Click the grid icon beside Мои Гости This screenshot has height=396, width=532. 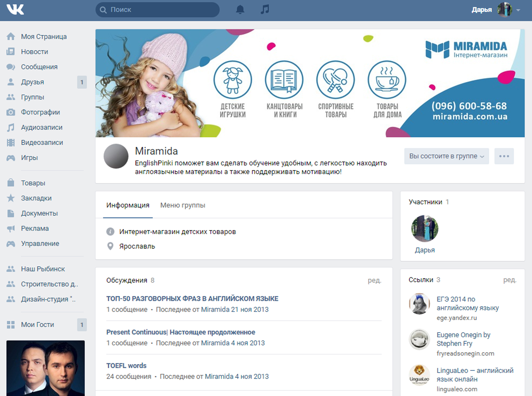pyautogui.click(x=11, y=325)
